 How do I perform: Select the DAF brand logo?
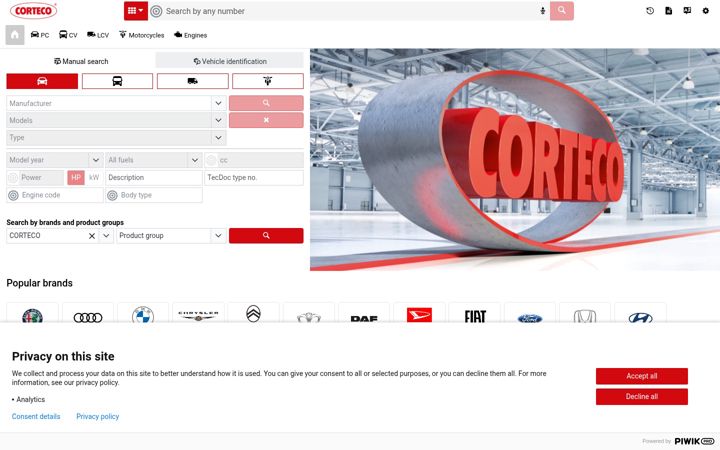(x=364, y=318)
